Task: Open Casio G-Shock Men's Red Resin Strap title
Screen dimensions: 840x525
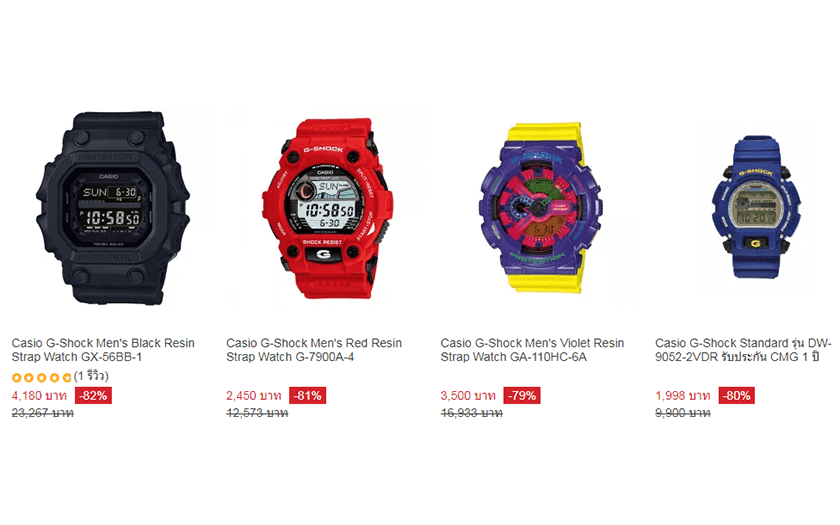Action: pyautogui.click(x=314, y=350)
